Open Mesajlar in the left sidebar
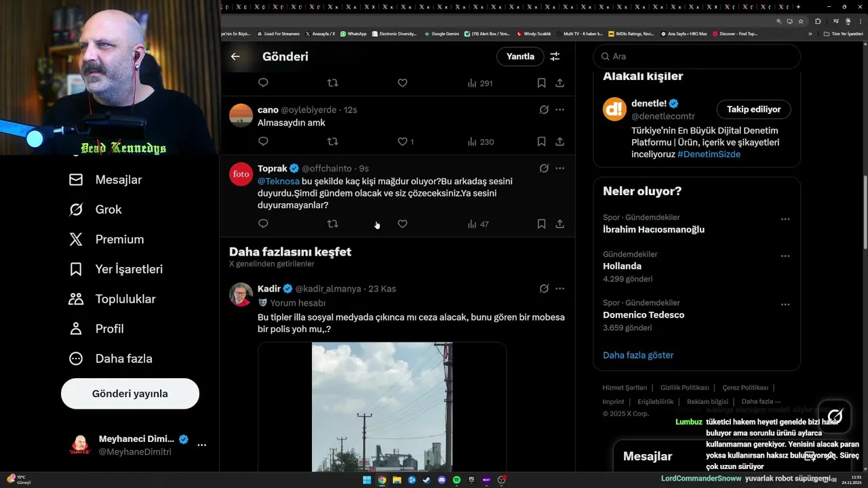The height and width of the screenshot is (488, 868). (105, 180)
